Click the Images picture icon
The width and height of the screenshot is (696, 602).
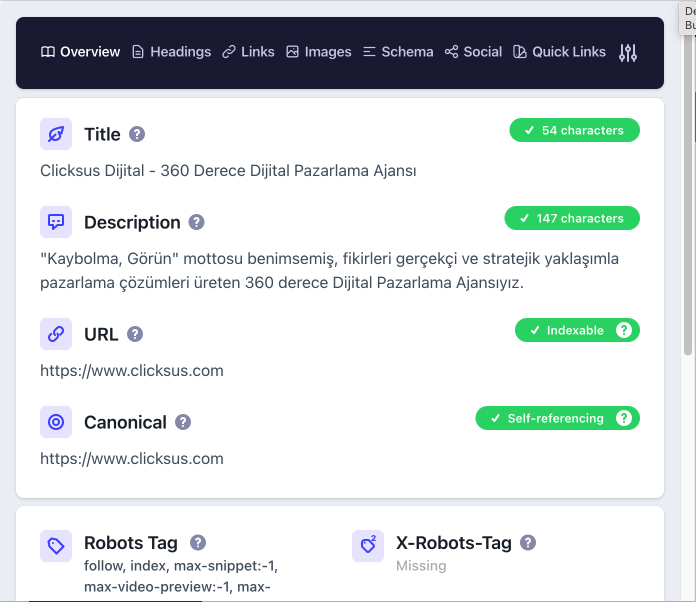pyautogui.click(x=293, y=52)
